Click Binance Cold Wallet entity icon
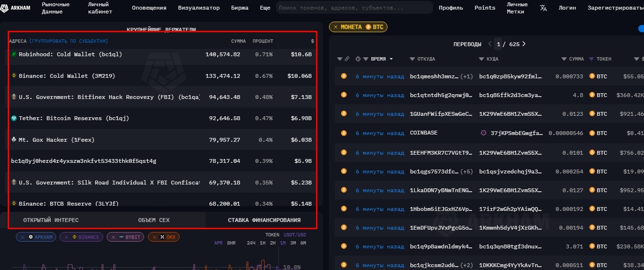644x270 pixels. point(14,76)
